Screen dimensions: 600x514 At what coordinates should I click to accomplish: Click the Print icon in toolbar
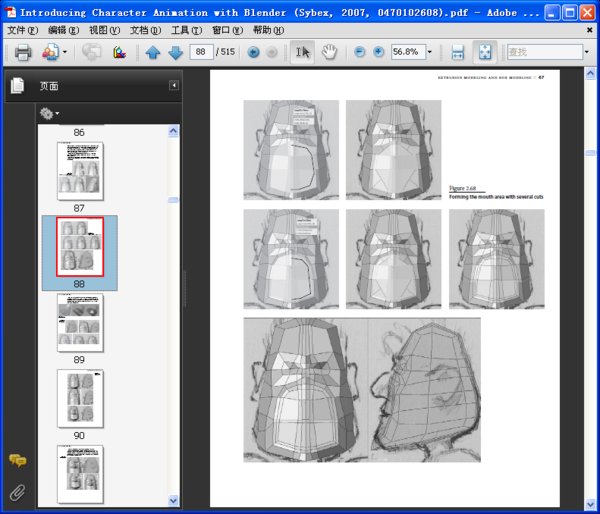(23, 52)
